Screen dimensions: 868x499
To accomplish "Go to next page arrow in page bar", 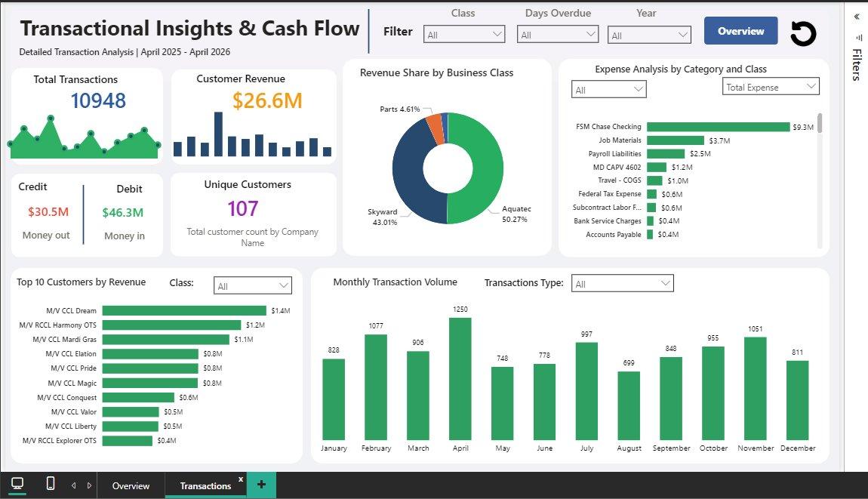I will click(x=89, y=485).
